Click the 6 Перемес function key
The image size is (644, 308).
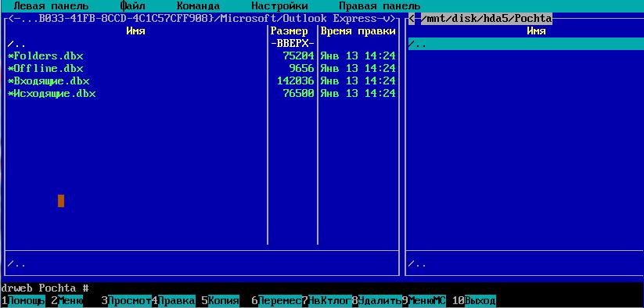tap(276, 301)
